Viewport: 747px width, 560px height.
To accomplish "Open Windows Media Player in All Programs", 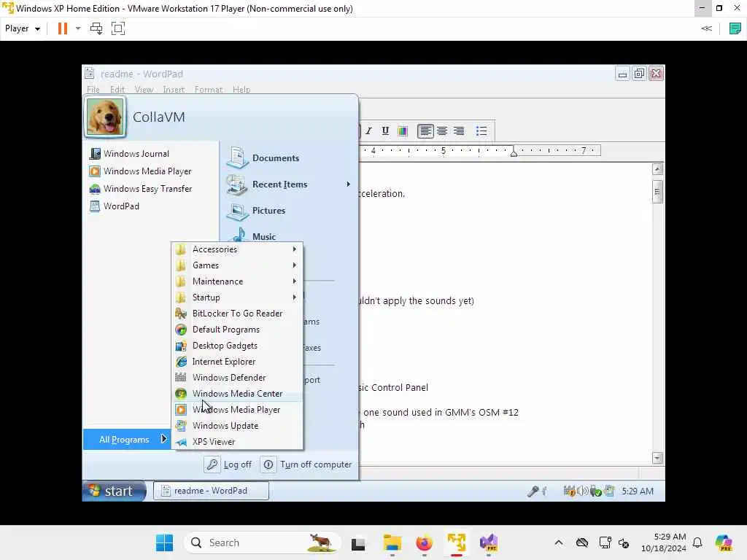I will [x=237, y=410].
